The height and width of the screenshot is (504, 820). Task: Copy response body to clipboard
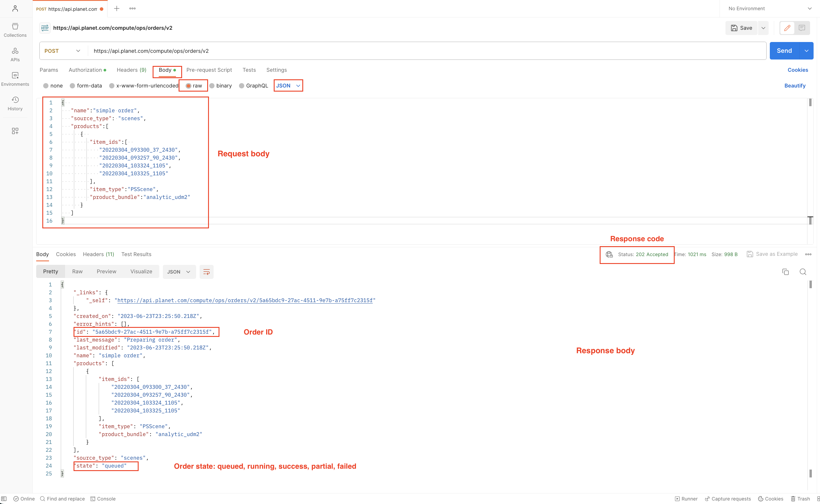tap(785, 272)
